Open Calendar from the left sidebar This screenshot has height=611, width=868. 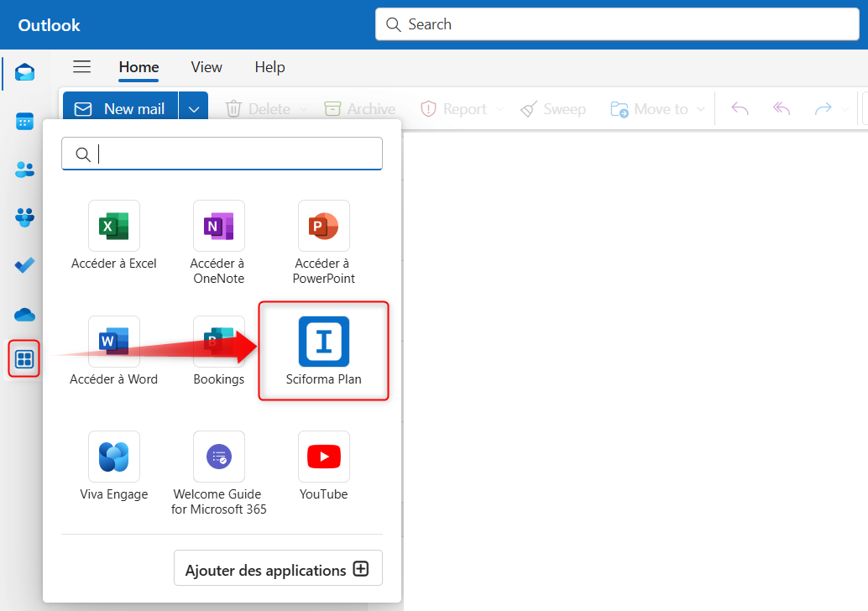24,122
